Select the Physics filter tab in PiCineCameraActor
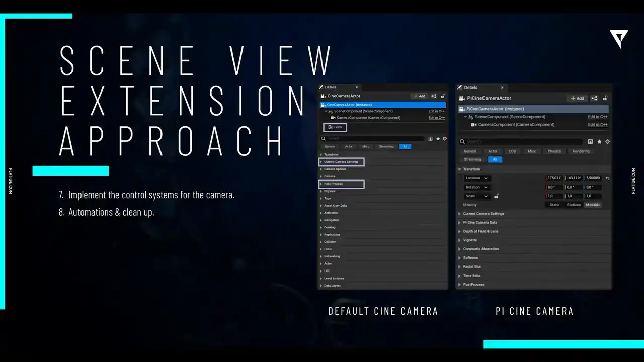Screen dimensions: 644x362 (x=554, y=151)
